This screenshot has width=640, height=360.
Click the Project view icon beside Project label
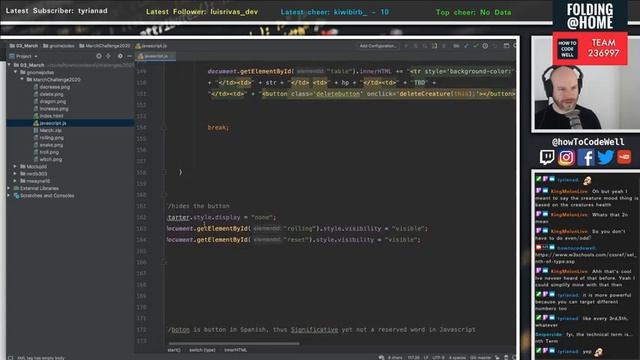click(x=12, y=56)
